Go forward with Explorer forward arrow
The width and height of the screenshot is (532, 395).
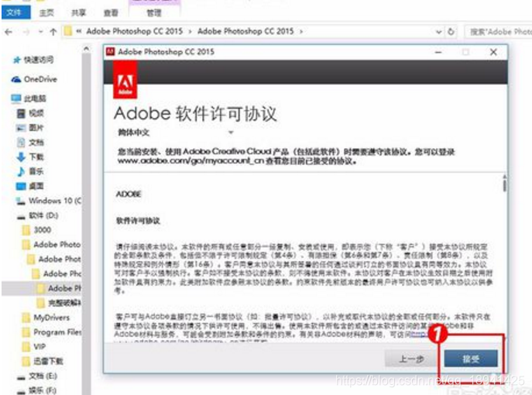pyautogui.click(x=26, y=32)
